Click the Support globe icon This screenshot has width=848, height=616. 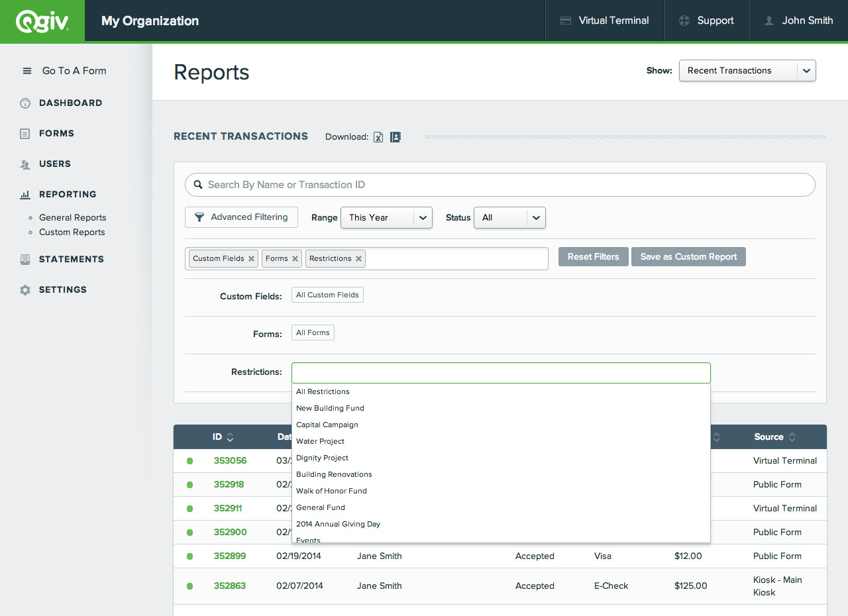coord(683,21)
